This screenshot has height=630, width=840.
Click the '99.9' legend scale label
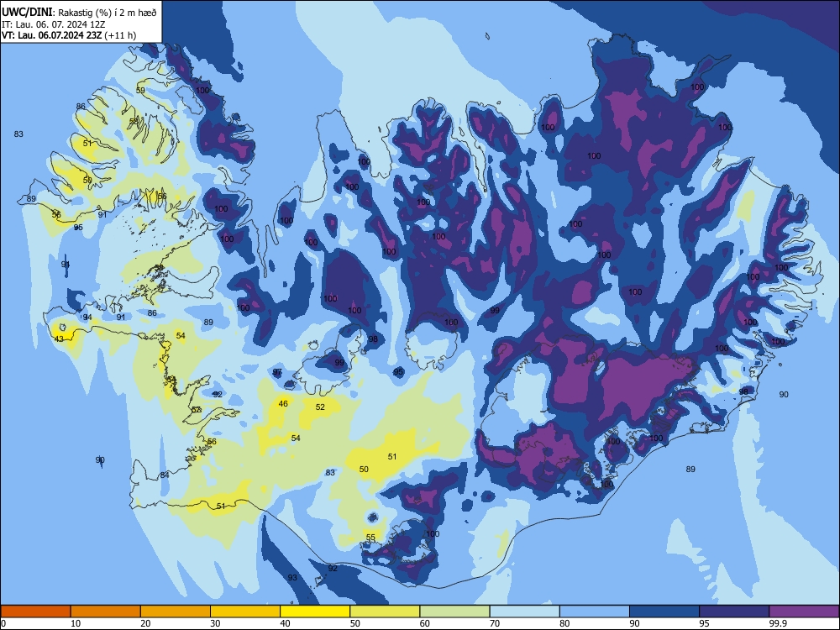(x=777, y=623)
